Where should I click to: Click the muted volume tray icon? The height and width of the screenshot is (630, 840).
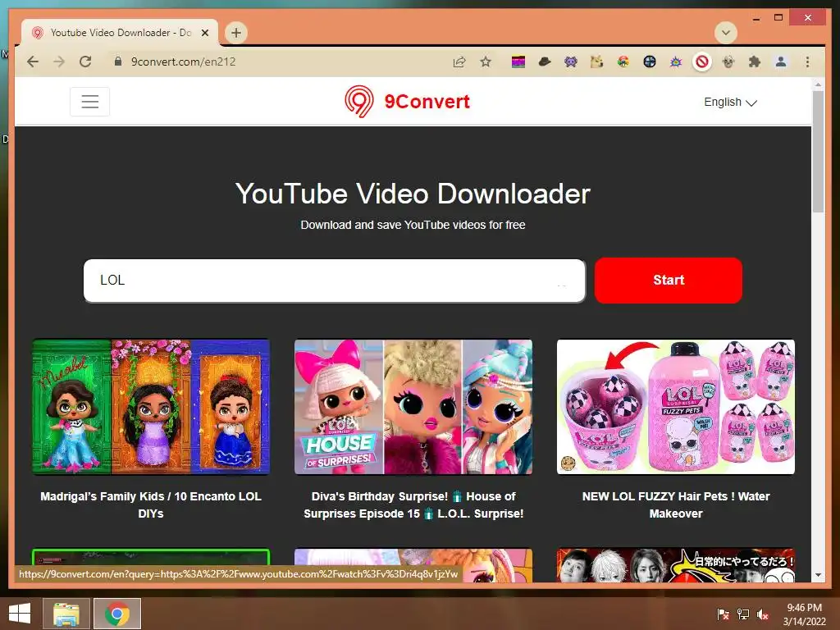[763, 614]
